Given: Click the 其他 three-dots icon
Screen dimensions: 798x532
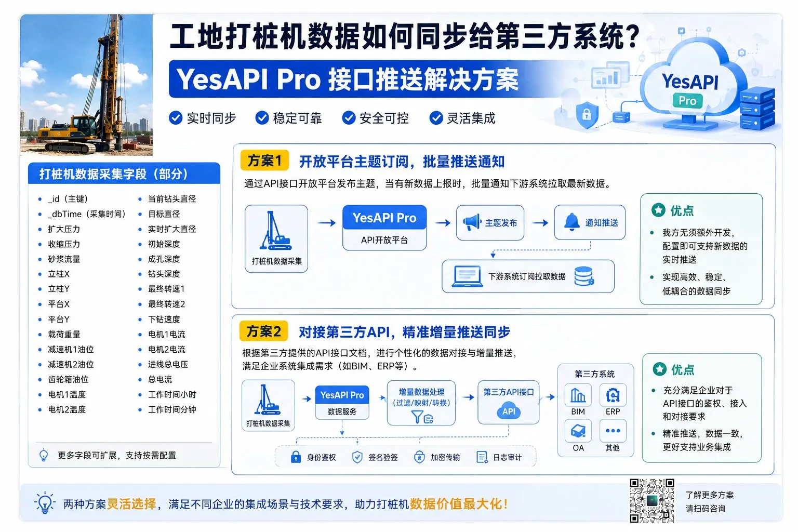Looking at the screenshot, I should (x=613, y=431).
